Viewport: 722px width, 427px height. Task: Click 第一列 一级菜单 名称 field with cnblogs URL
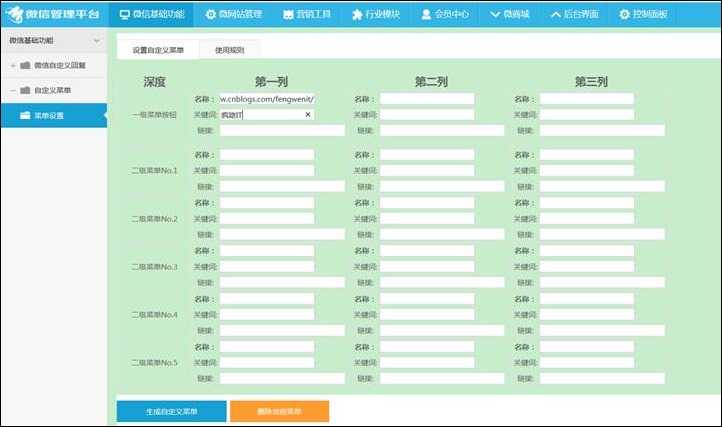click(267, 99)
